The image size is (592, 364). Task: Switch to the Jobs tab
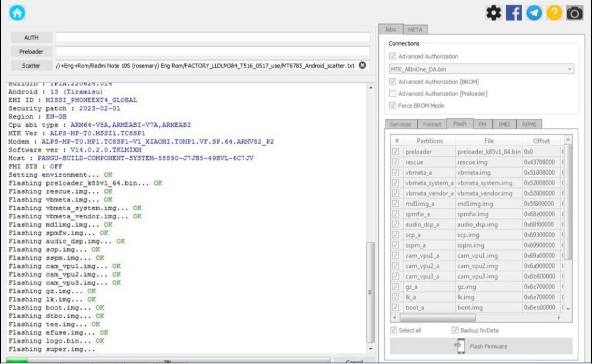[x=390, y=29]
